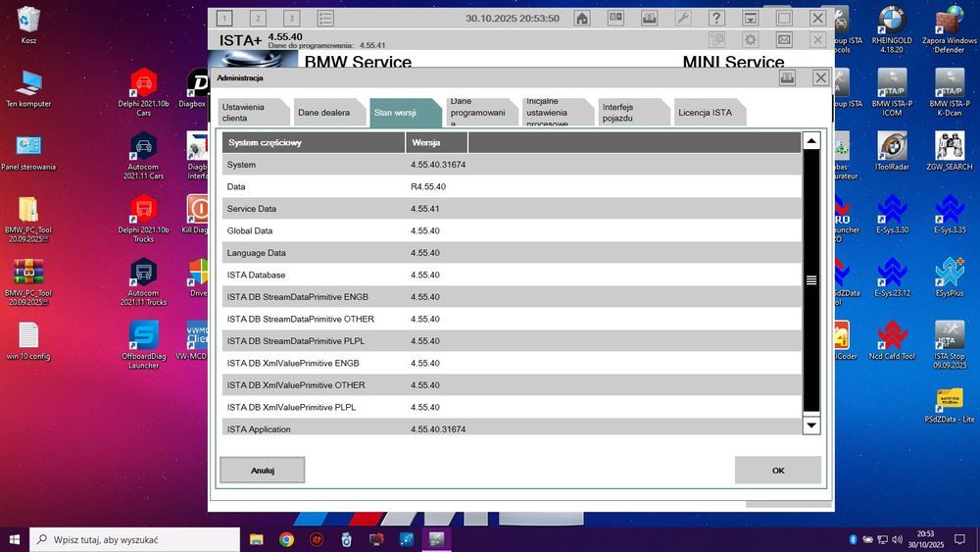Viewport: 980px width, 552px height.
Task: Click the Anuluj button
Action: point(263,470)
